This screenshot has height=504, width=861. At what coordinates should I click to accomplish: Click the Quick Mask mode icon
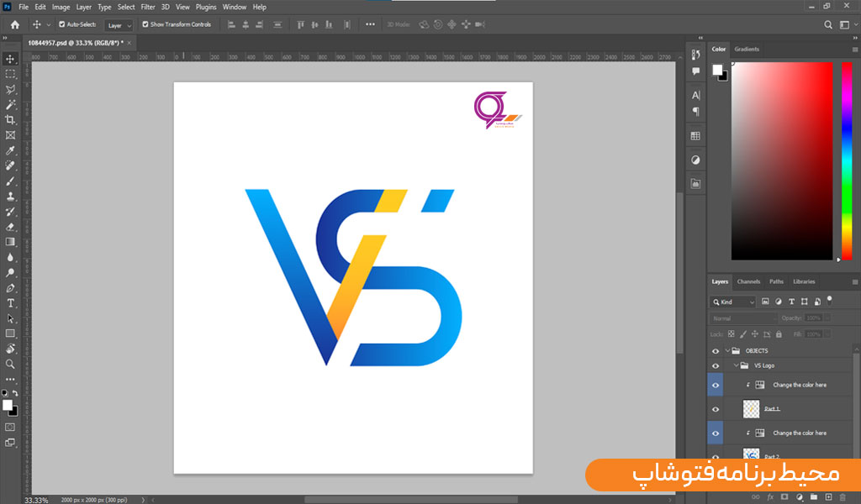10,428
